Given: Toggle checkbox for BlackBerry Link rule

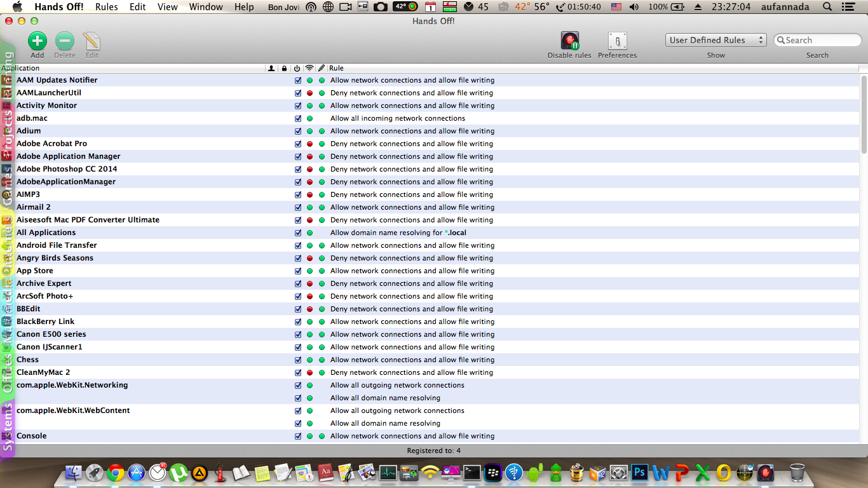Looking at the screenshot, I should coord(298,322).
